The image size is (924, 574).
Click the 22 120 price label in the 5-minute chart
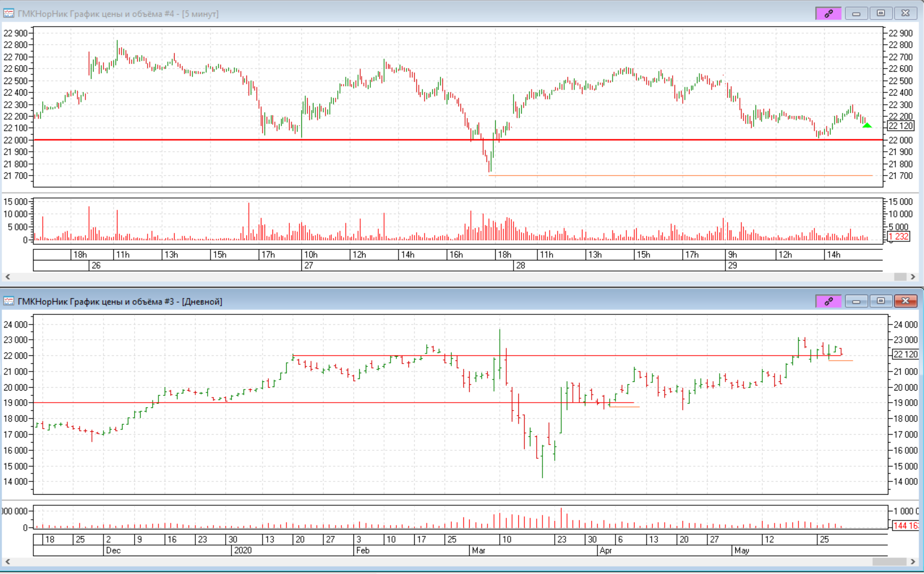pos(901,126)
